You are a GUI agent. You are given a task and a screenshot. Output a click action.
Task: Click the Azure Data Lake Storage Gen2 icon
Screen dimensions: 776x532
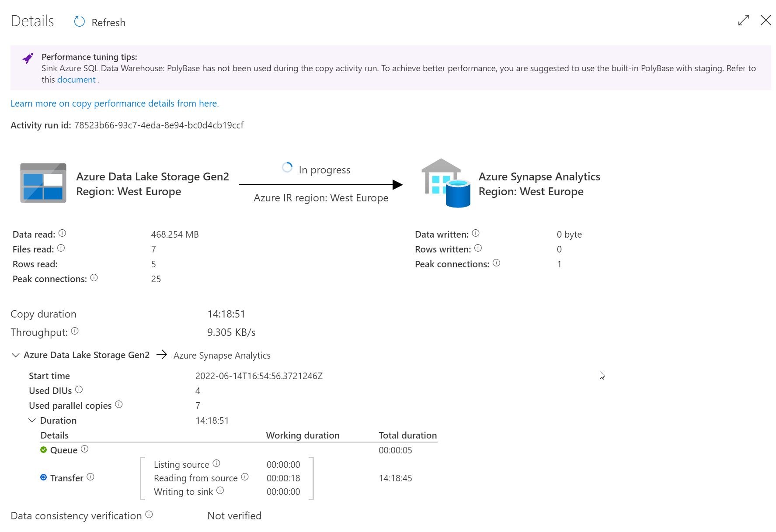coord(43,183)
